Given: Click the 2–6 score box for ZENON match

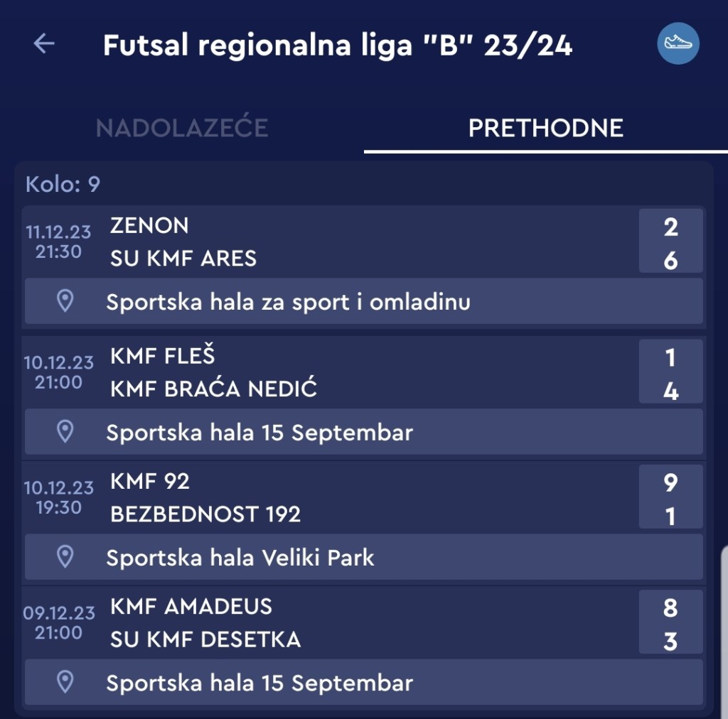Looking at the screenshot, I should click(x=670, y=243).
